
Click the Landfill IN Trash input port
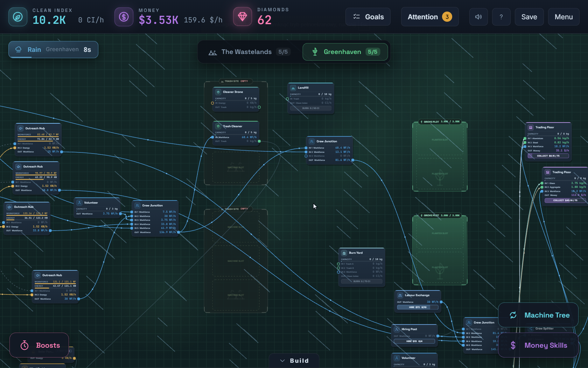pyautogui.click(x=288, y=99)
